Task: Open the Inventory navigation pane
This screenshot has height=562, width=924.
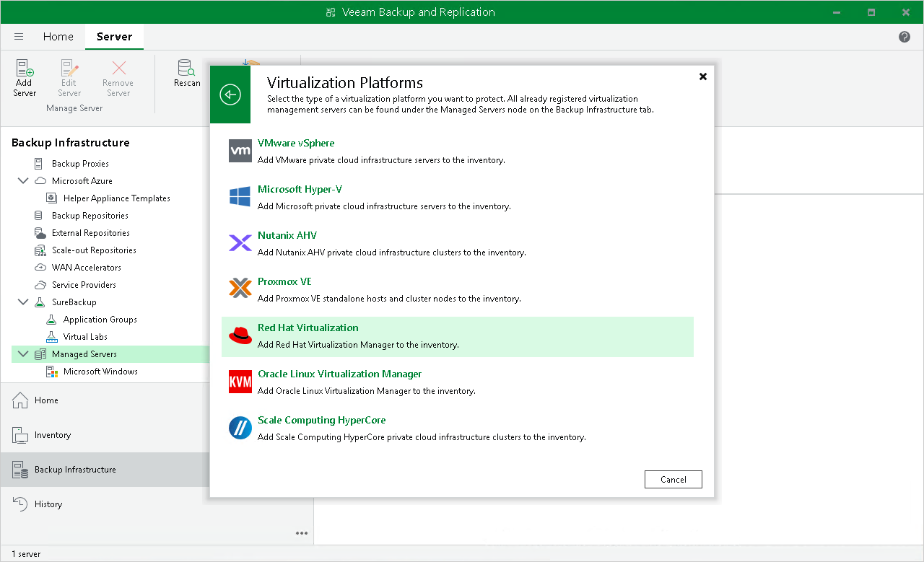Action: (157, 435)
